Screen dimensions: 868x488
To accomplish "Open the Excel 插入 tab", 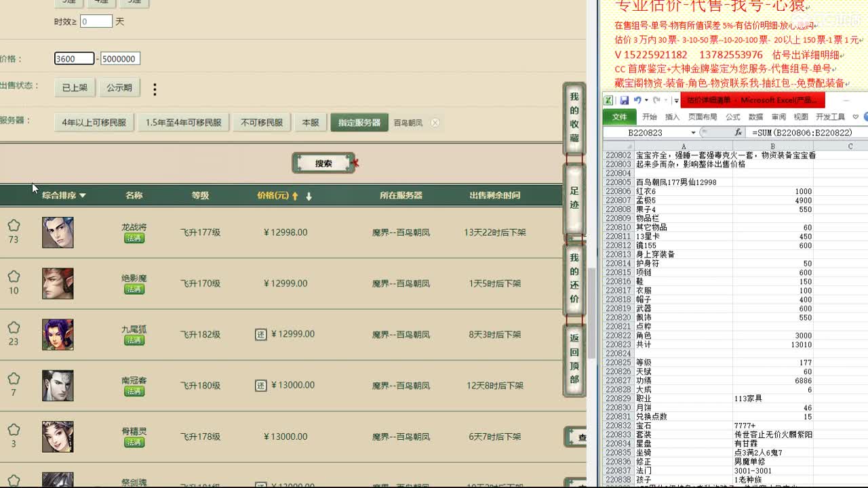I will (x=673, y=117).
